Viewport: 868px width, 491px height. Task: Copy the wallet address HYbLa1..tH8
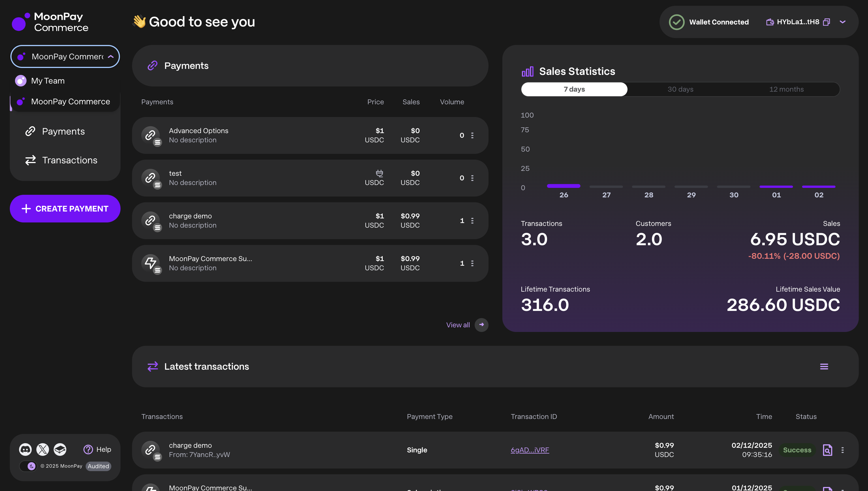(826, 22)
